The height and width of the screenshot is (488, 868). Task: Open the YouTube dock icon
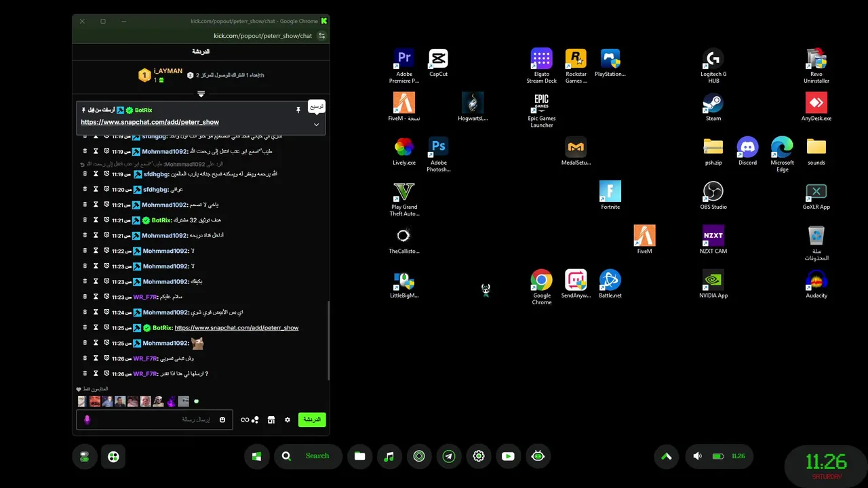508,456
